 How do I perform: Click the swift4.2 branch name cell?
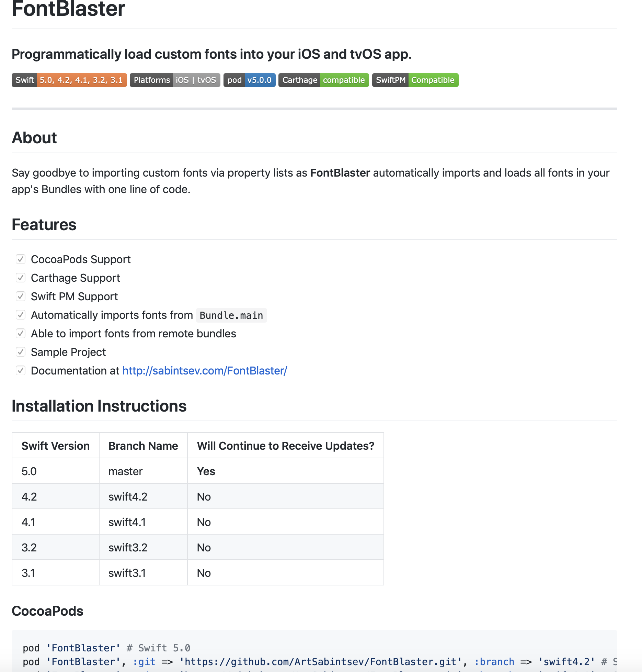pos(128,497)
